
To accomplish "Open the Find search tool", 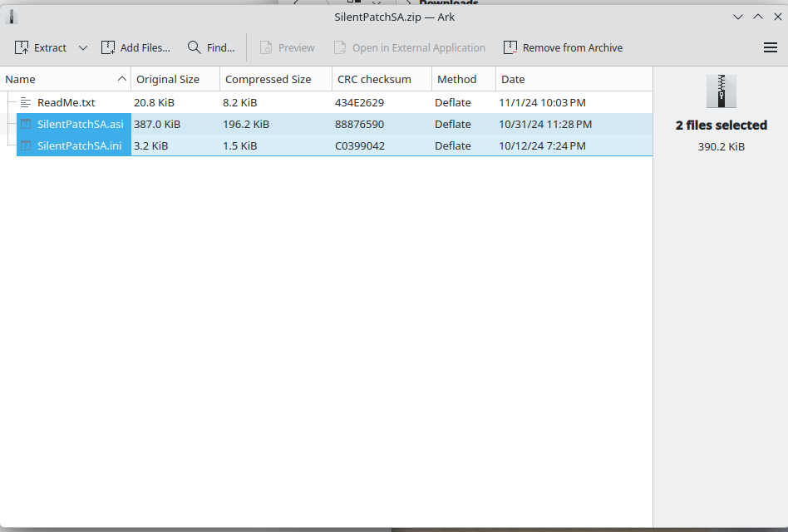I will [x=211, y=47].
